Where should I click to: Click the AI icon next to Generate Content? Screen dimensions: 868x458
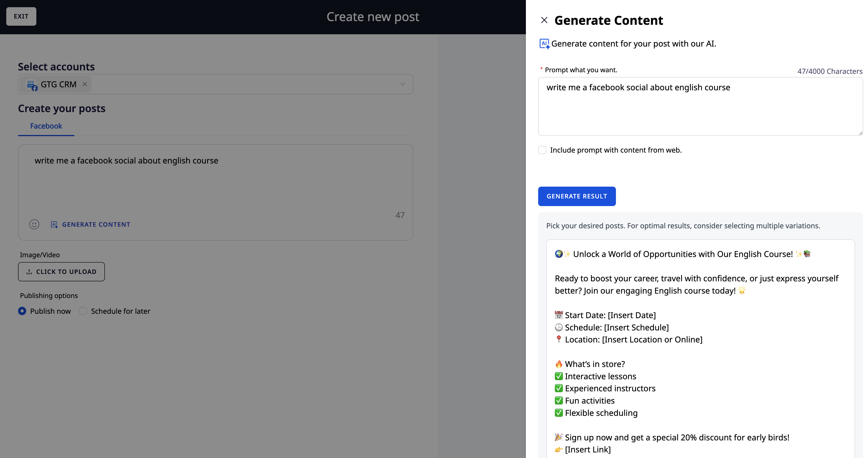pos(54,224)
